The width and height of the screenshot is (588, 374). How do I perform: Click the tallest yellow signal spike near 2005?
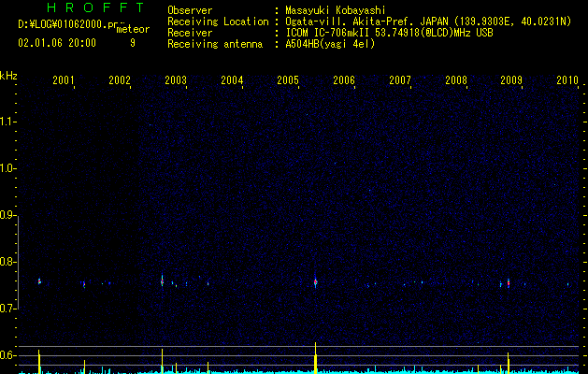(x=315, y=358)
